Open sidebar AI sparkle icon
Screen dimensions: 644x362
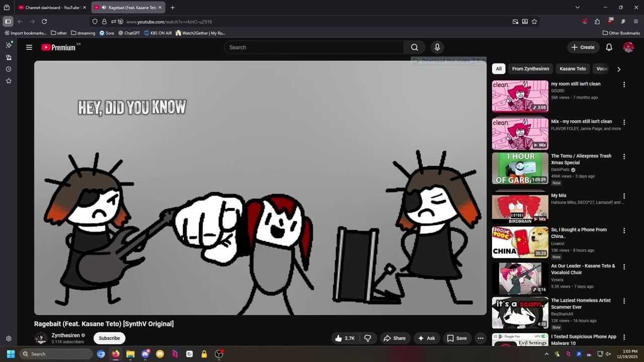pos(9,45)
